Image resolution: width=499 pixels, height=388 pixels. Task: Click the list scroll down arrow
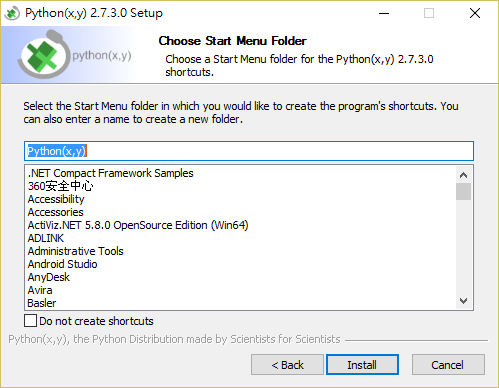[463, 301]
